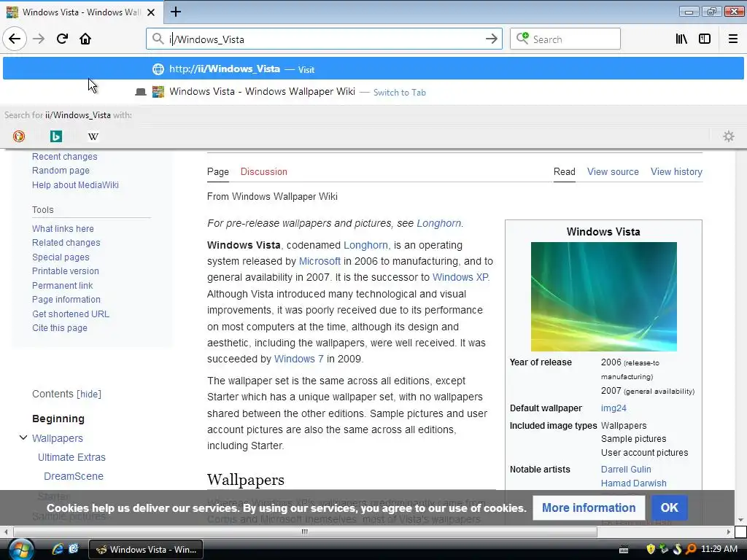Click inside the address bar URL field
Screen dimensions: 747x560
tap(324, 39)
